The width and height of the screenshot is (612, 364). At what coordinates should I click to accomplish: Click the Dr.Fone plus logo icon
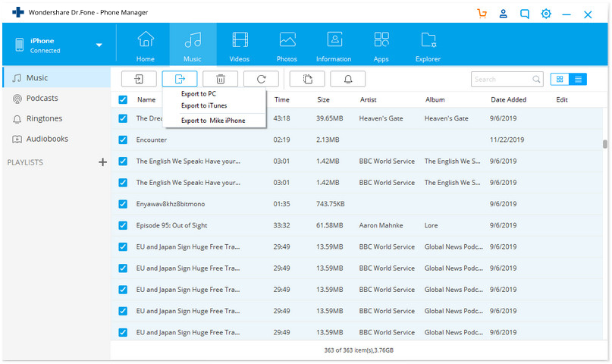coord(18,12)
